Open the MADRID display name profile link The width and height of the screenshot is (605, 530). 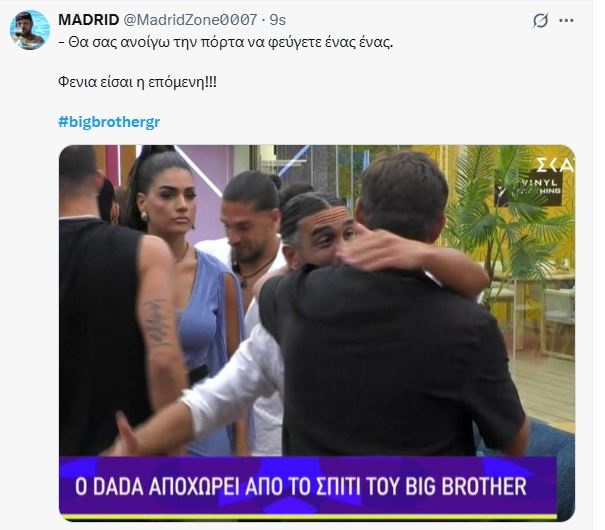tap(88, 20)
